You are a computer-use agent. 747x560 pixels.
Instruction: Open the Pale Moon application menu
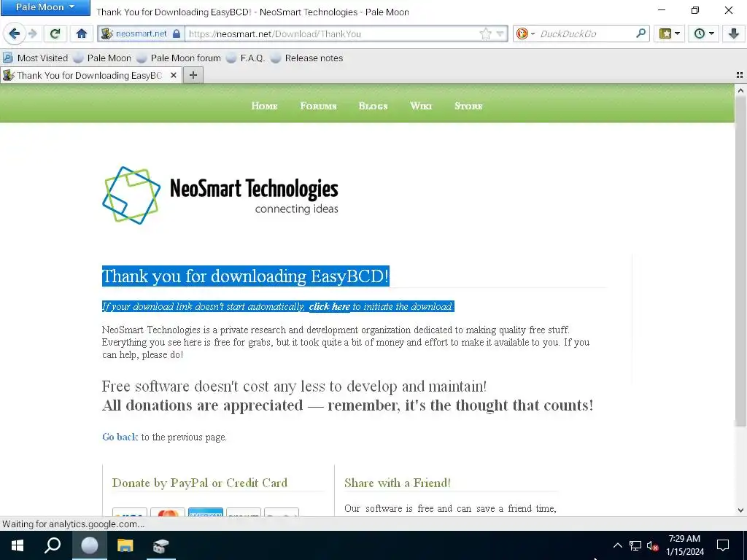45,7
